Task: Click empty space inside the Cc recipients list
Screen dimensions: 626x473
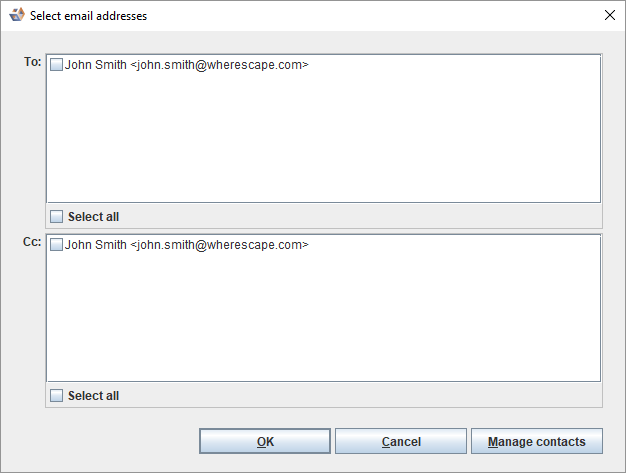Action: click(322, 320)
